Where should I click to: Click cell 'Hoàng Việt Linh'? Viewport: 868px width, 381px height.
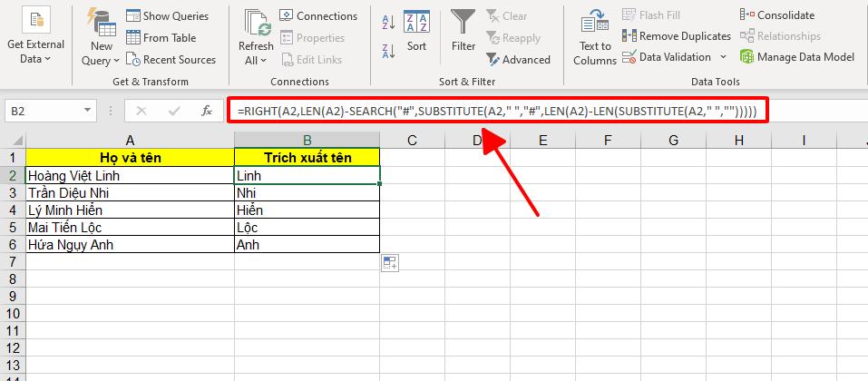(130, 176)
